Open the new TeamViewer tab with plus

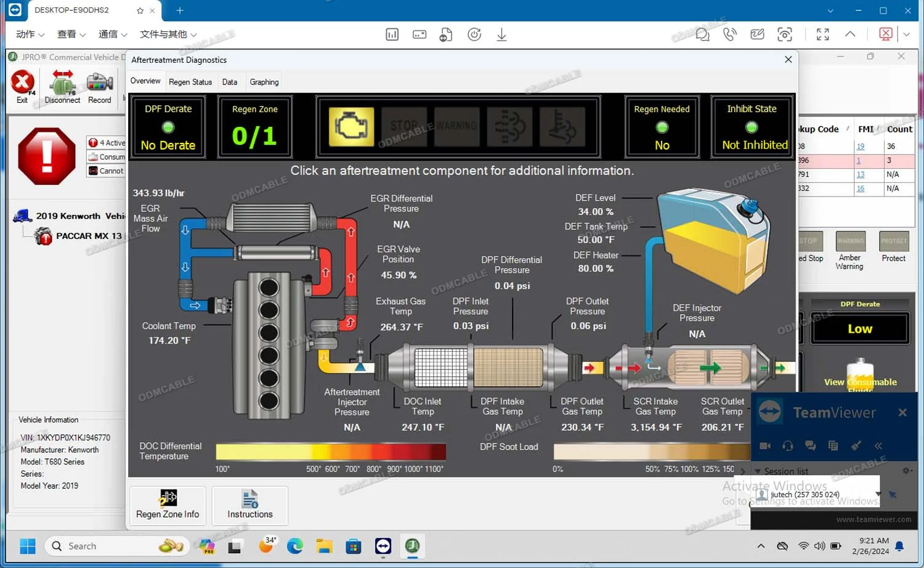[180, 10]
